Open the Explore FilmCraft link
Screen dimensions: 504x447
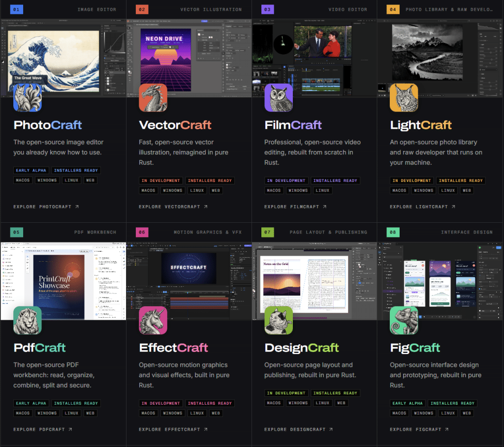[295, 207]
